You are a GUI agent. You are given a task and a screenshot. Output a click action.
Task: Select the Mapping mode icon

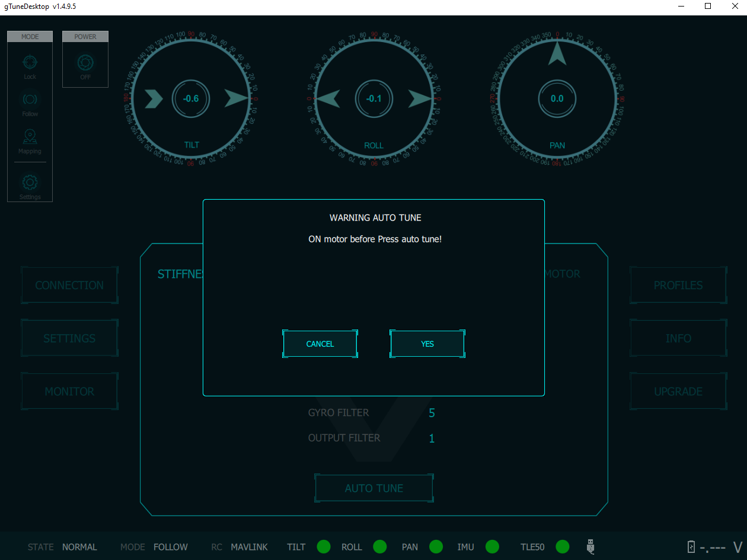pyautogui.click(x=30, y=137)
